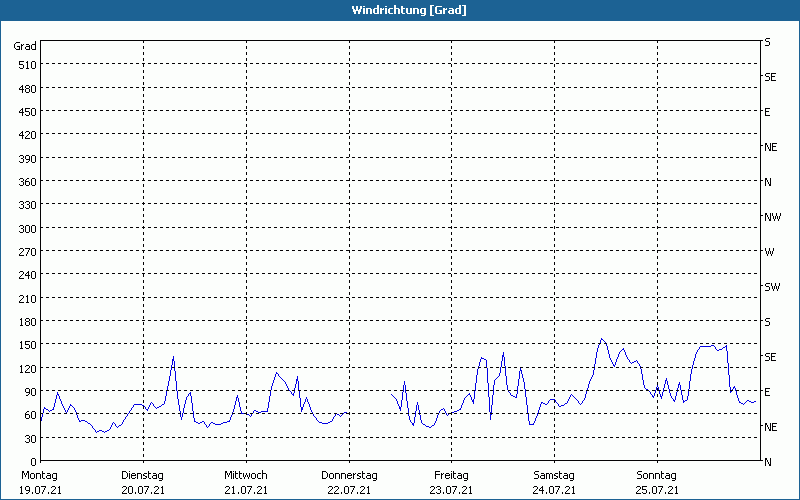Image resolution: width=800 pixels, height=500 pixels.
Task: Select the 420 y-axis value
Action: [x=28, y=135]
